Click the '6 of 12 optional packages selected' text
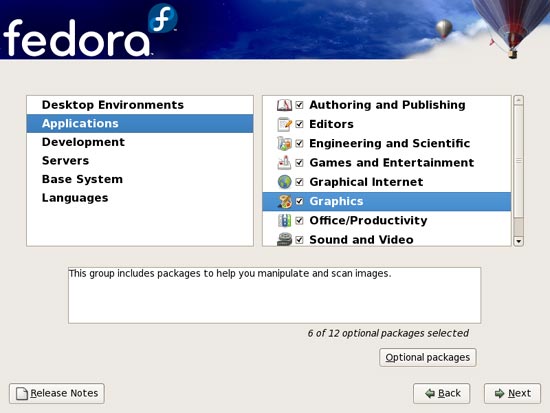This screenshot has width=550, height=413. click(x=388, y=333)
